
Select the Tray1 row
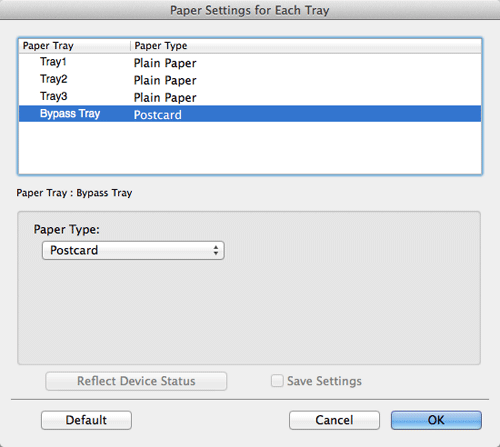(x=250, y=62)
